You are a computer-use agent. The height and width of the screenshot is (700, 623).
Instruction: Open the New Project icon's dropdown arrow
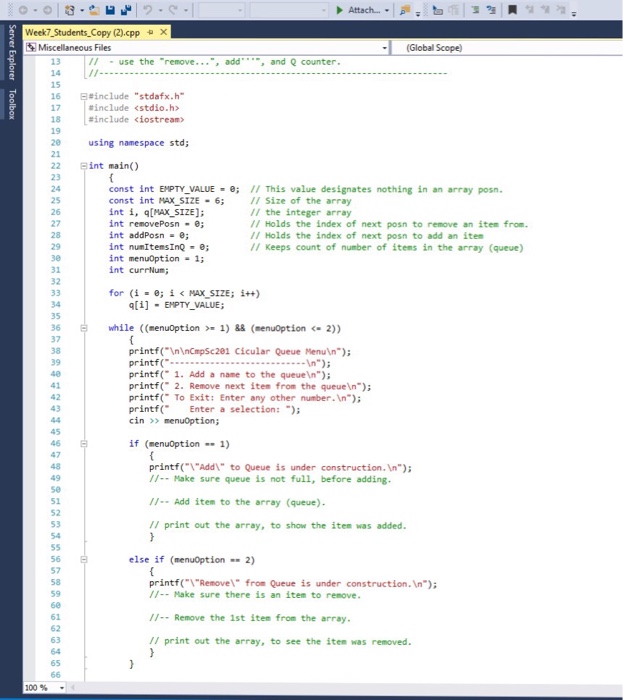coord(82,10)
